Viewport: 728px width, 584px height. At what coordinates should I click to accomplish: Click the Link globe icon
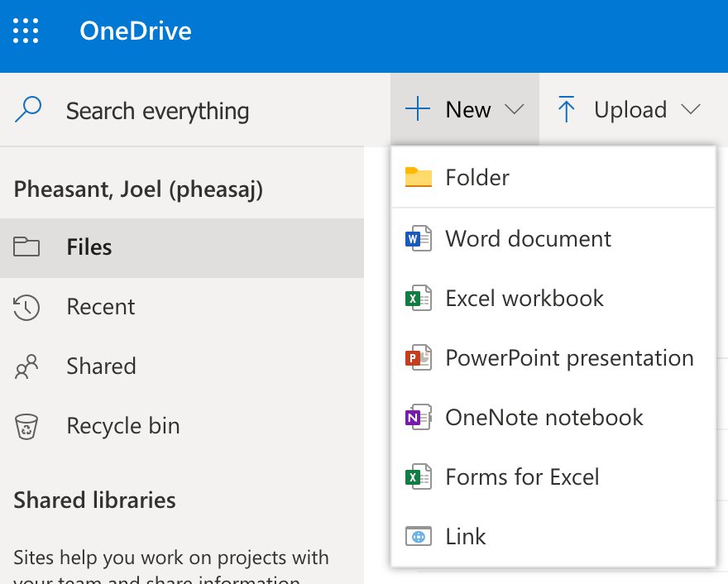[x=419, y=536]
